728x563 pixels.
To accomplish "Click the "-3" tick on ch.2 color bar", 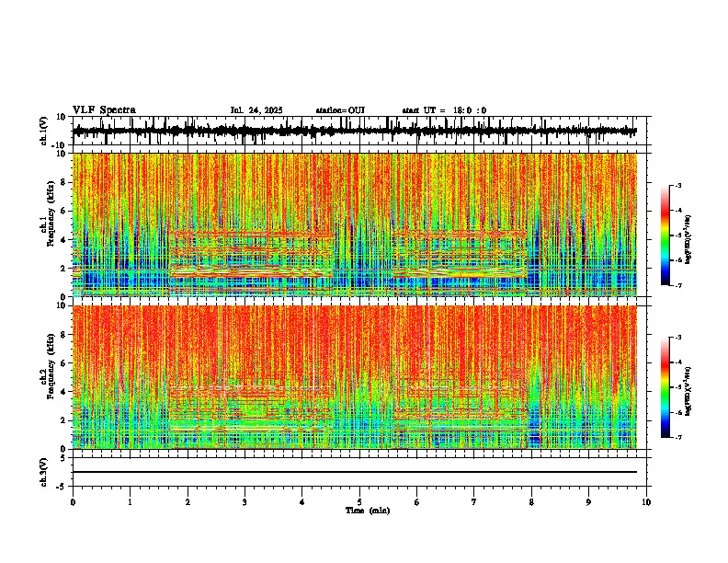I will (x=678, y=338).
